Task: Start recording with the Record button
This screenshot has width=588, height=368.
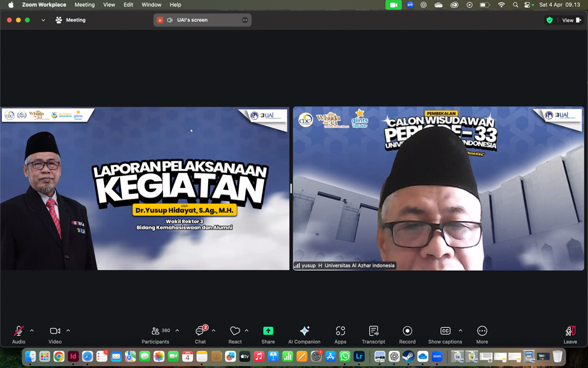Action: (x=407, y=331)
